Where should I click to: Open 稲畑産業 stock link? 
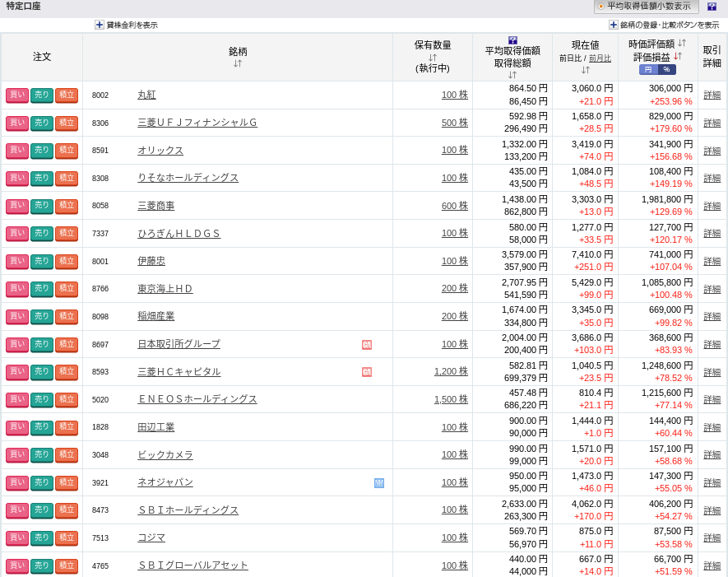pos(156,316)
